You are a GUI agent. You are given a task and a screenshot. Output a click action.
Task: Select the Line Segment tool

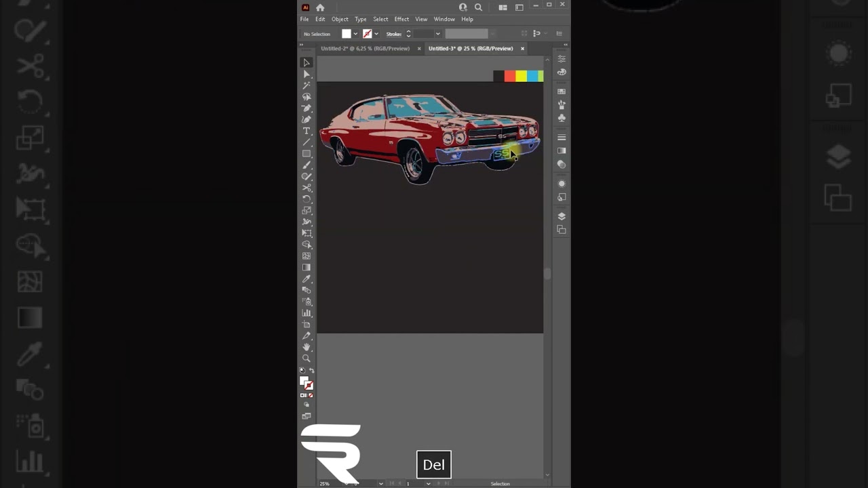(x=307, y=142)
